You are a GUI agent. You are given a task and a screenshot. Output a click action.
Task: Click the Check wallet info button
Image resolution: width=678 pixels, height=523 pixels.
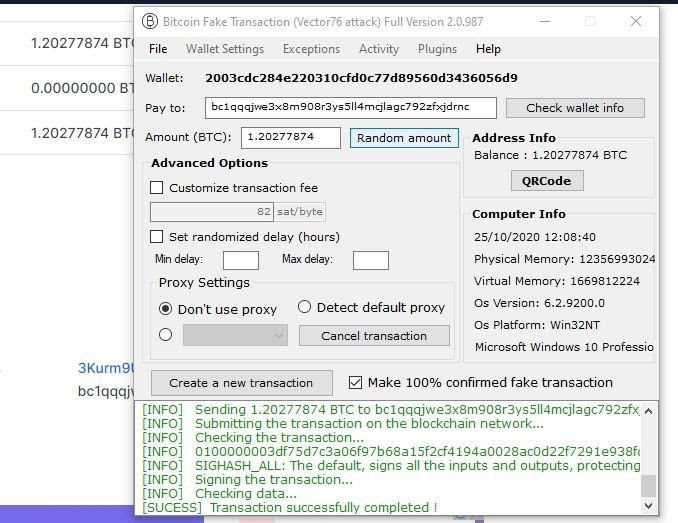(575, 108)
